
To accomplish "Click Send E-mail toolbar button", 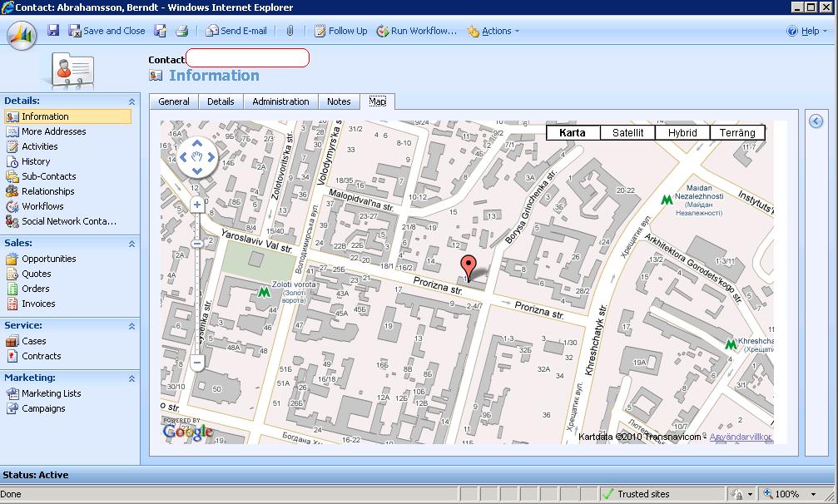I will click(236, 31).
